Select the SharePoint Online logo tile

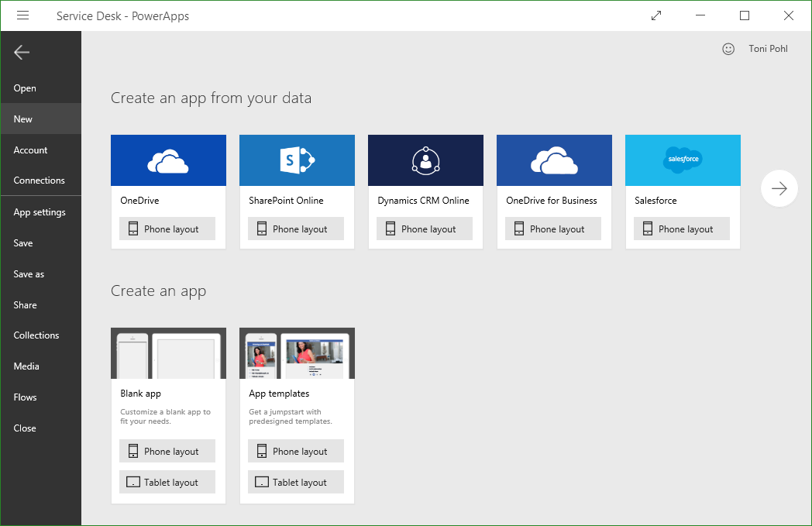click(x=297, y=160)
